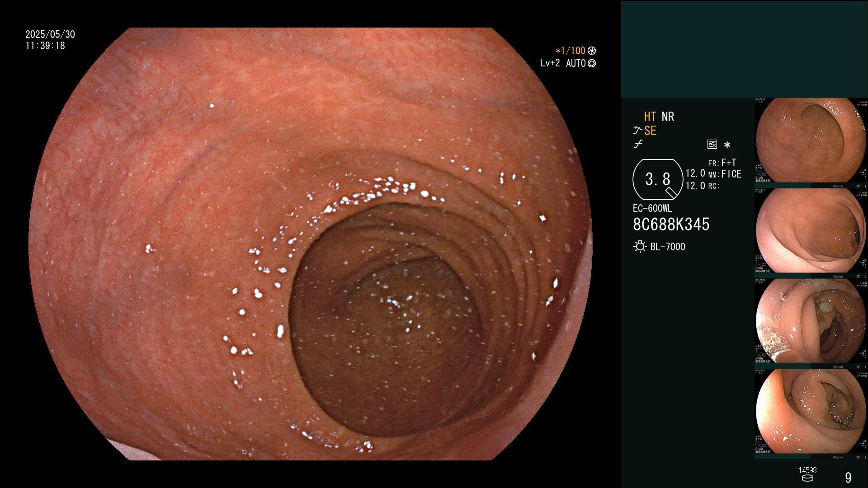Viewport: 868px width, 488px height.
Task: Open captured thumbnail numbered 8
Action: (x=811, y=140)
